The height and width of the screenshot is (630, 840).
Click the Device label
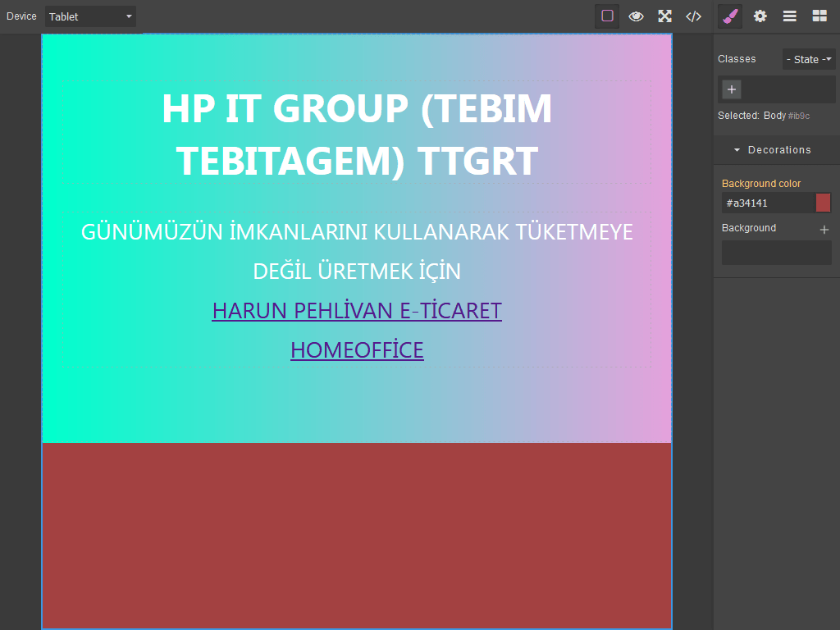point(21,16)
